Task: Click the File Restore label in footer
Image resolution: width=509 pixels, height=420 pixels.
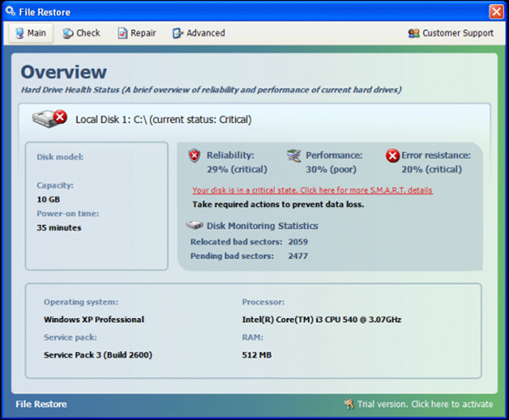Action: pyautogui.click(x=41, y=404)
